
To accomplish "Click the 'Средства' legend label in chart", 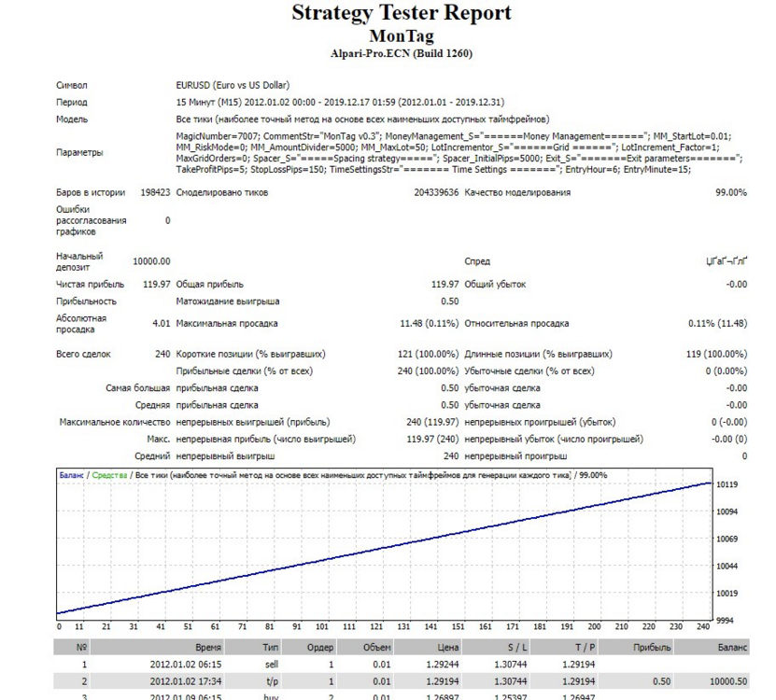I will pos(109,475).
